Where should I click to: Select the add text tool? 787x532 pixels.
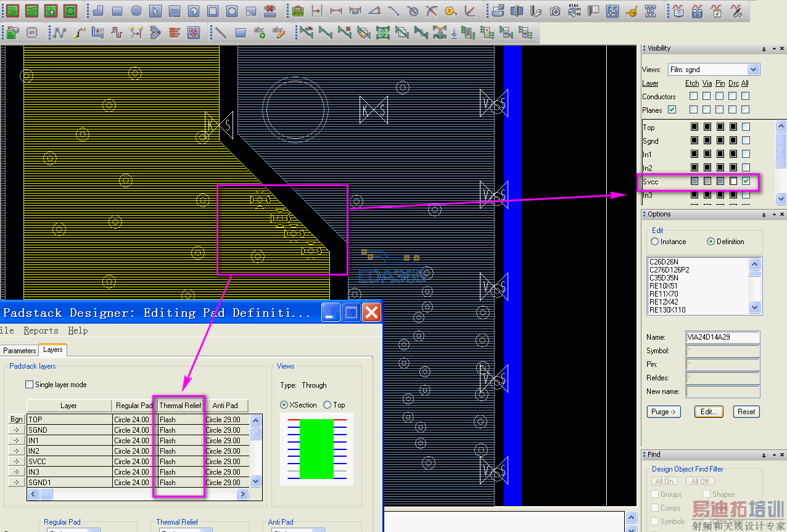point(260,33)
